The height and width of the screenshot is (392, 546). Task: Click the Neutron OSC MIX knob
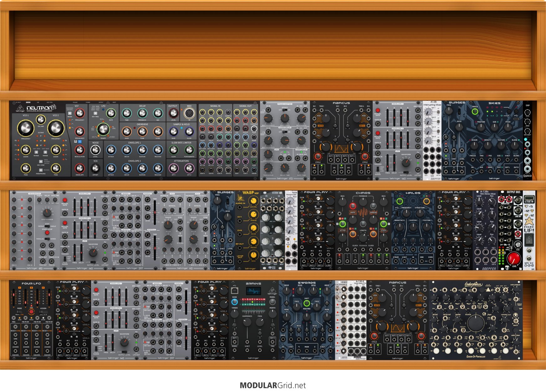click(41, 119)
